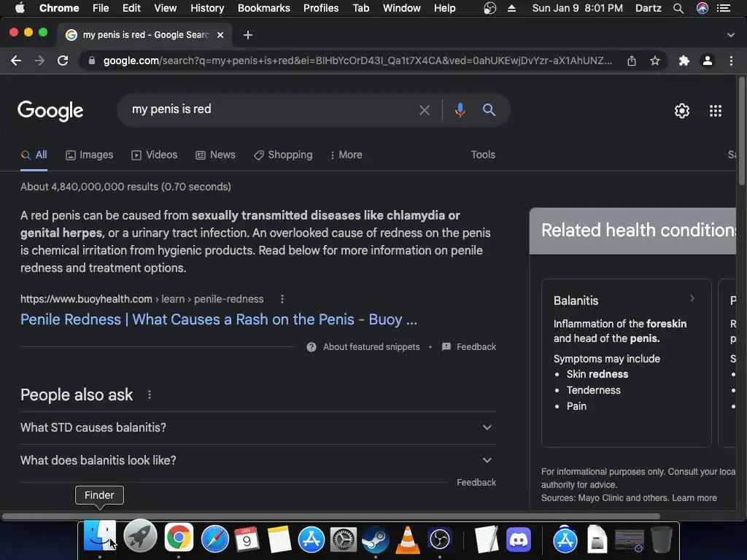The height and width of the screenshot is (560, 747).
Task: Open the Window menu
Action: pyautogui.click(x=402, y=8)
